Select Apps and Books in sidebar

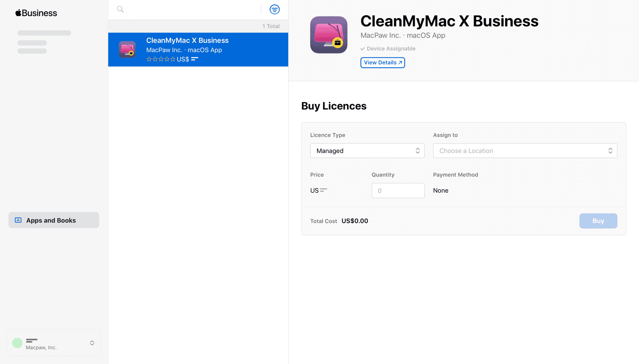pyautogui.click(x=54, y=220)
